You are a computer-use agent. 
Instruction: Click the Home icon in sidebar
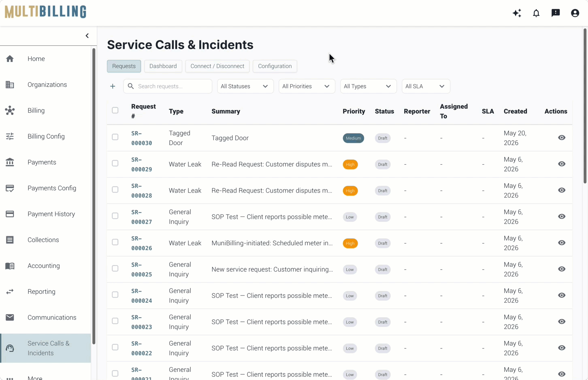pos(10,59)
